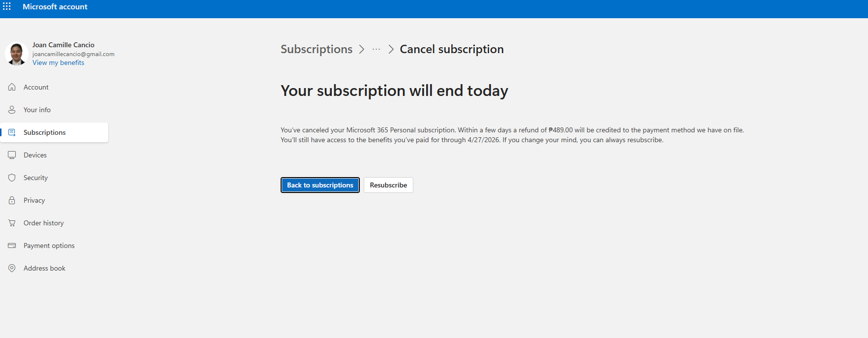Click the Your info person icon
This screenshot has height=338, width=868.
coord(12,110)
